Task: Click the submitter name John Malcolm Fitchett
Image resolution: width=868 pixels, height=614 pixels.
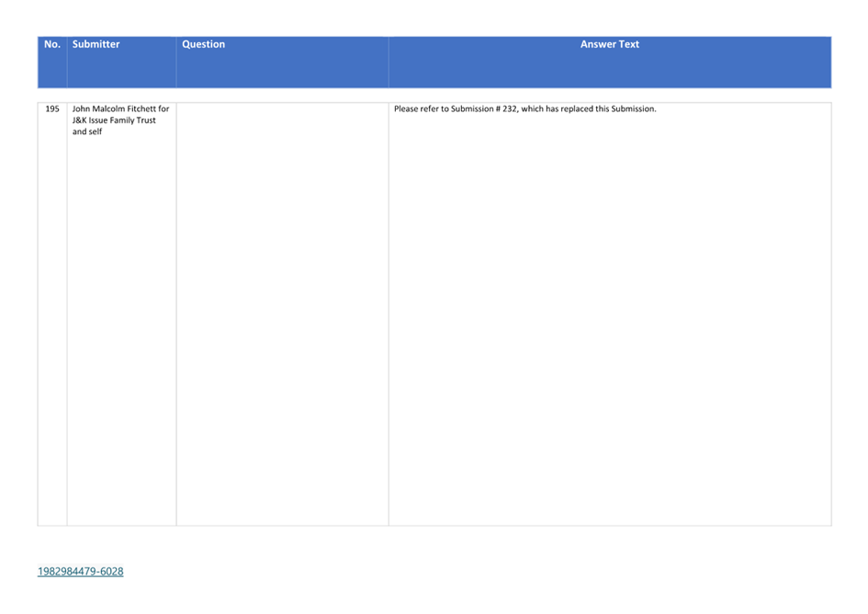Action: click(114, 109)
